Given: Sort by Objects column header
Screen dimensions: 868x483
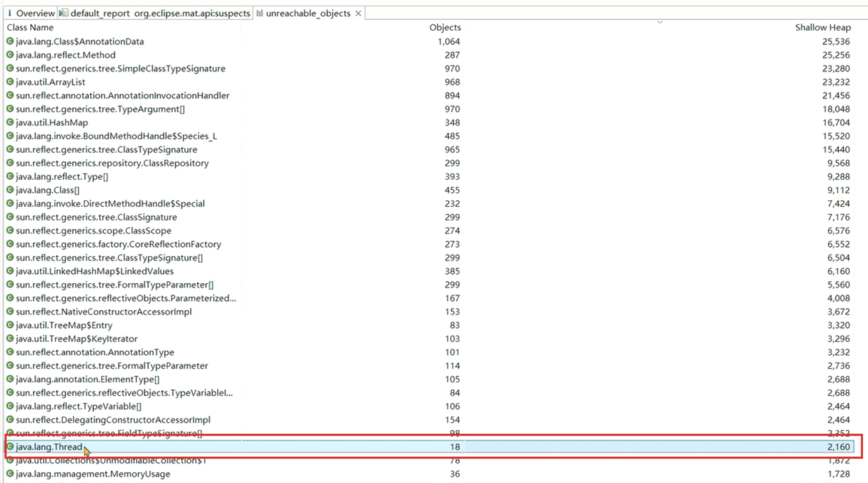Looking at the screenshot, I should pos(445,28).
